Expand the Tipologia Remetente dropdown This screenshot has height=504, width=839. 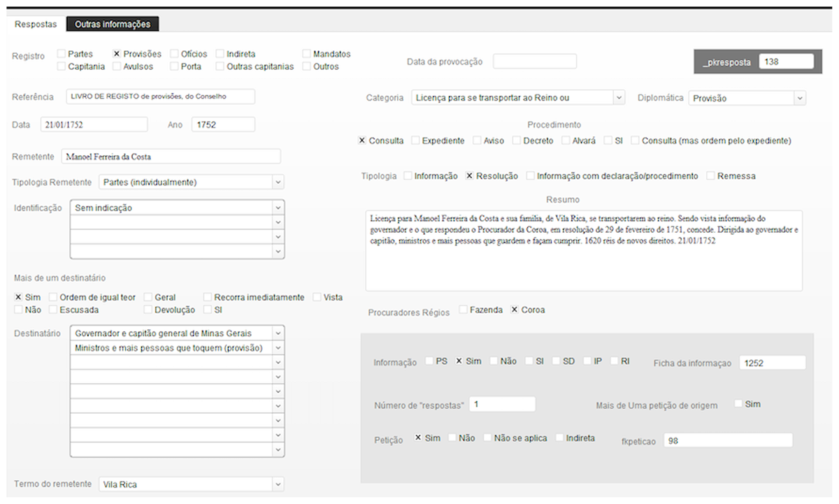coord(192,182)
